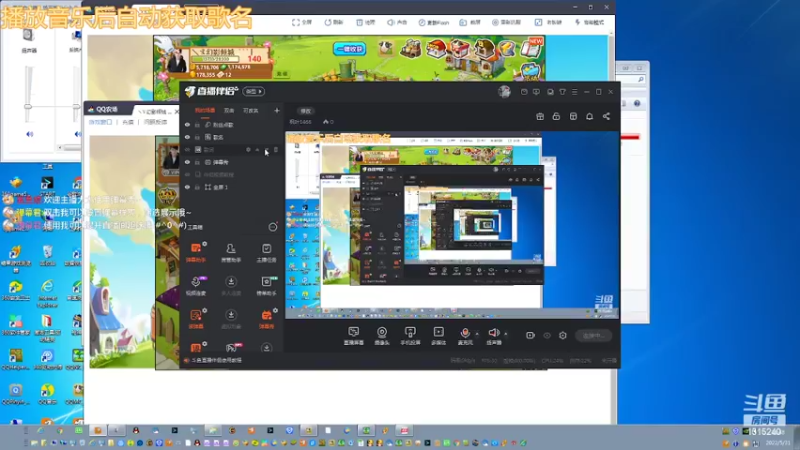The image size is (800, 450).
Task: Open the settings gear in bottom bar
Action: point(563,335)
